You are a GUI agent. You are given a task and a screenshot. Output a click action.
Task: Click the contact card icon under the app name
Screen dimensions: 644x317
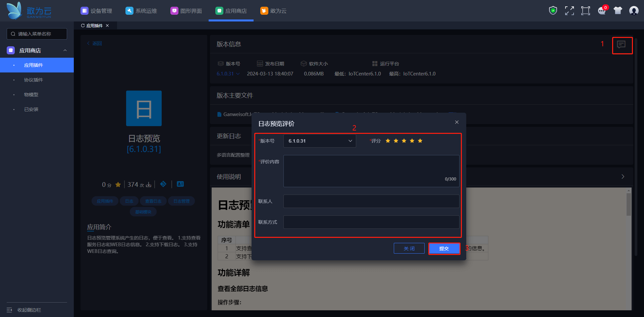click(x=180, y=184)
